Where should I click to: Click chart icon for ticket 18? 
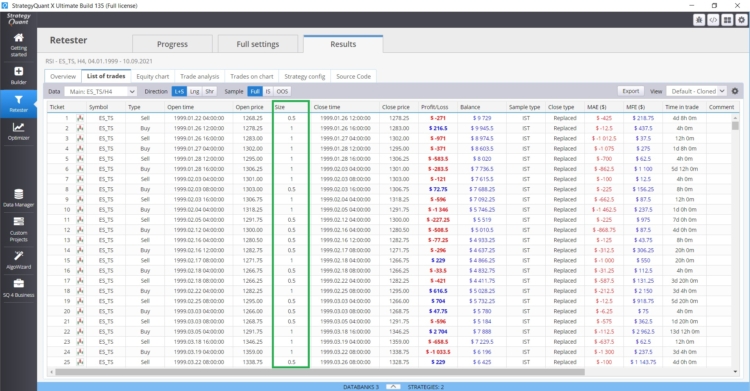pyautogui.click(x=80, y=291)
